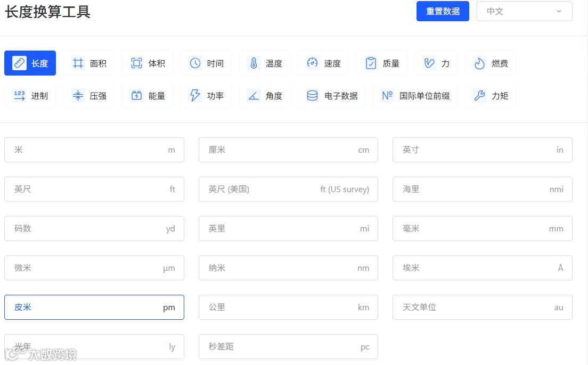This screenshot has height=365, width=588.
Task: Focus the 纳米 (nm) input field
Action: tap(288, 268)
